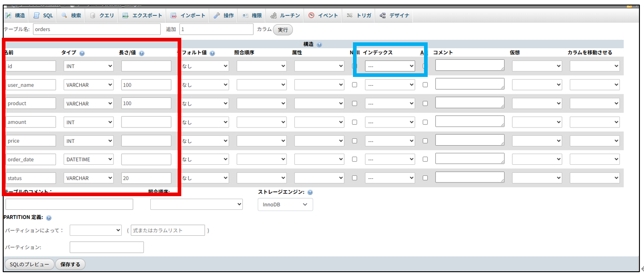Click the help icon beside 構造 heading

pos(319,45)
